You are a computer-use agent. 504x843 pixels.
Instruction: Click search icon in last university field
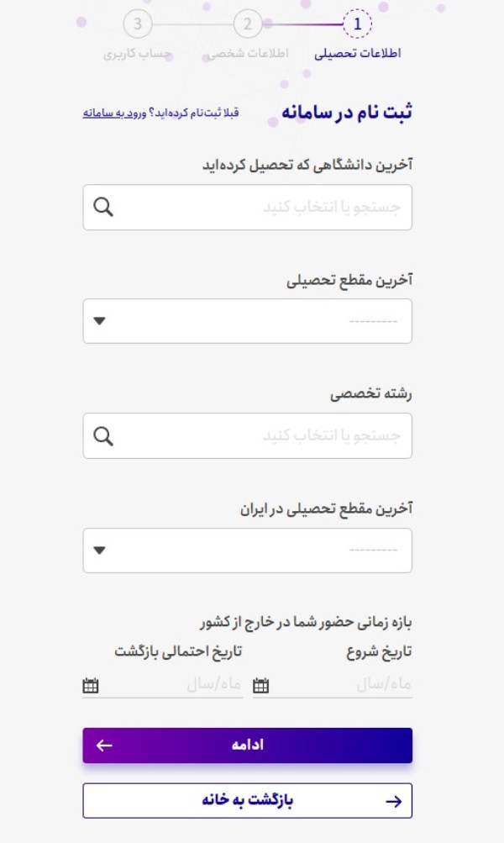click(x=103, y=207)
